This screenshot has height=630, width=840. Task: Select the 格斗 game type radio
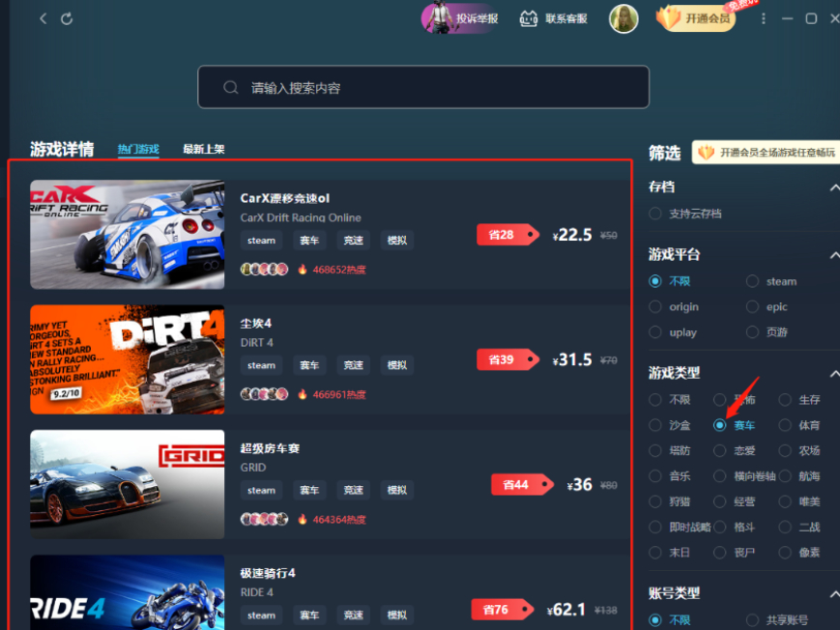point(719,528)
